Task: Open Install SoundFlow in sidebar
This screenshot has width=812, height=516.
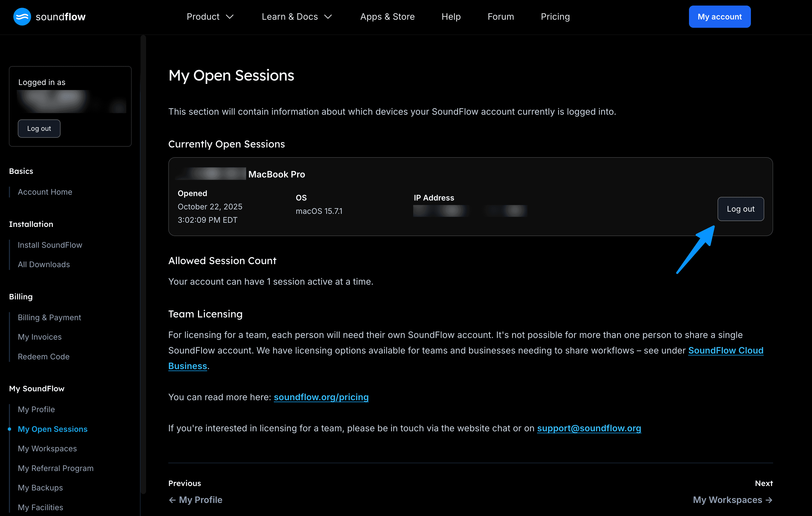Action: (x=50, y=245)
